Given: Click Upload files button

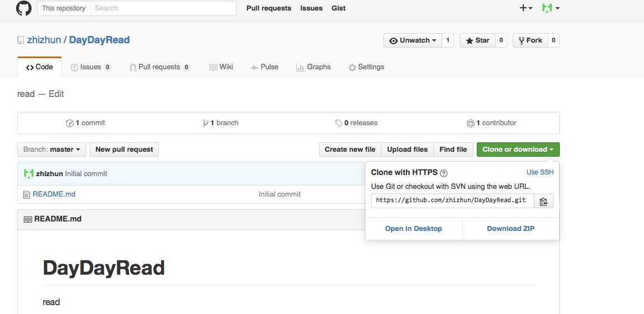Looking at the screenshot, I should pyautogui.click(x=408, y=150).
